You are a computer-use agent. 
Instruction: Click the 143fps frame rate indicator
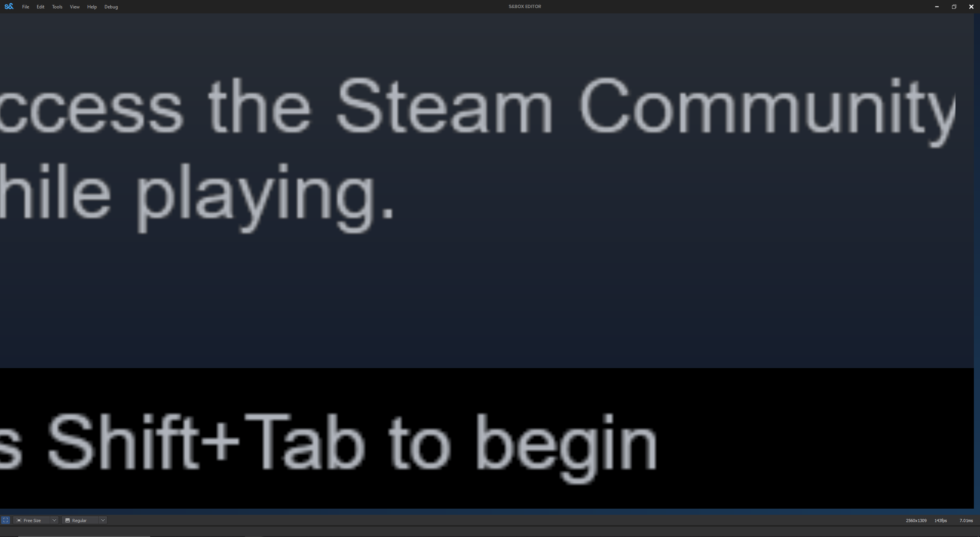(941, 521)
